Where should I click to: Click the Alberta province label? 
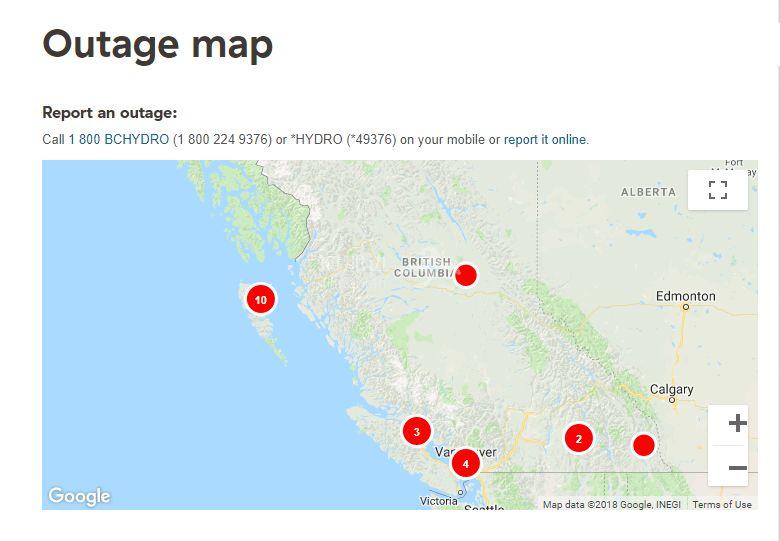tap(648, 192)
